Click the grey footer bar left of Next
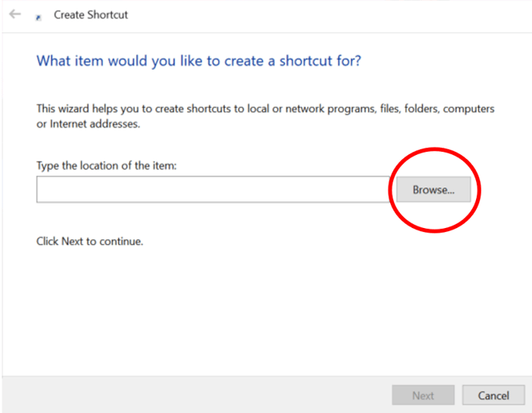Screen dimensions: 532x413 pos(197,395)
